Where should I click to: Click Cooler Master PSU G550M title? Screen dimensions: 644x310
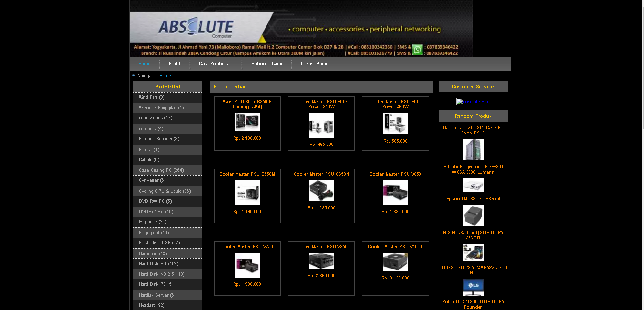pos(247,174)
